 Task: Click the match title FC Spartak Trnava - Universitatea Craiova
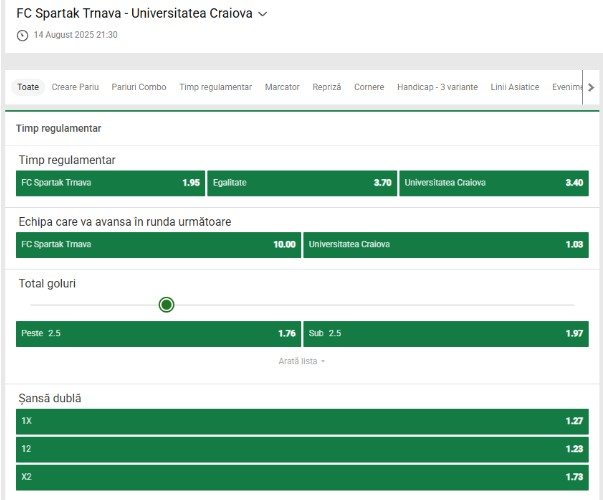click(x=135, y=13)
